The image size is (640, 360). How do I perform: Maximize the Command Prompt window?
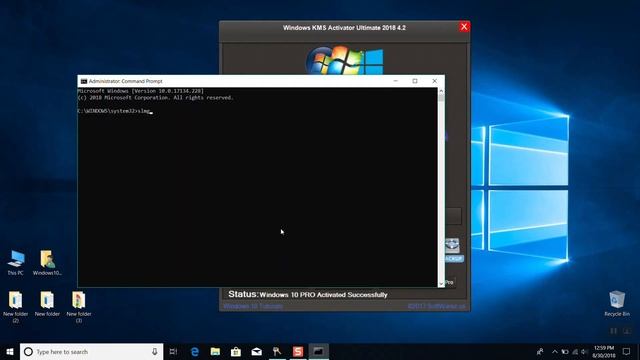pyautogui.click(x=415, y=81)
